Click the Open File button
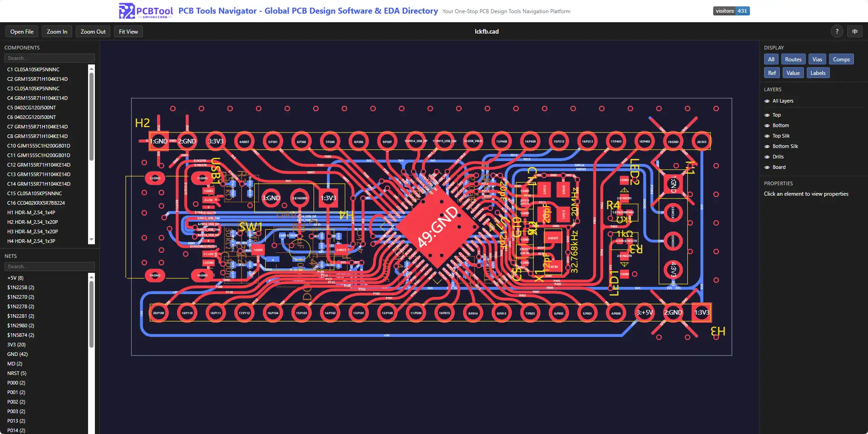 (22, 32)
